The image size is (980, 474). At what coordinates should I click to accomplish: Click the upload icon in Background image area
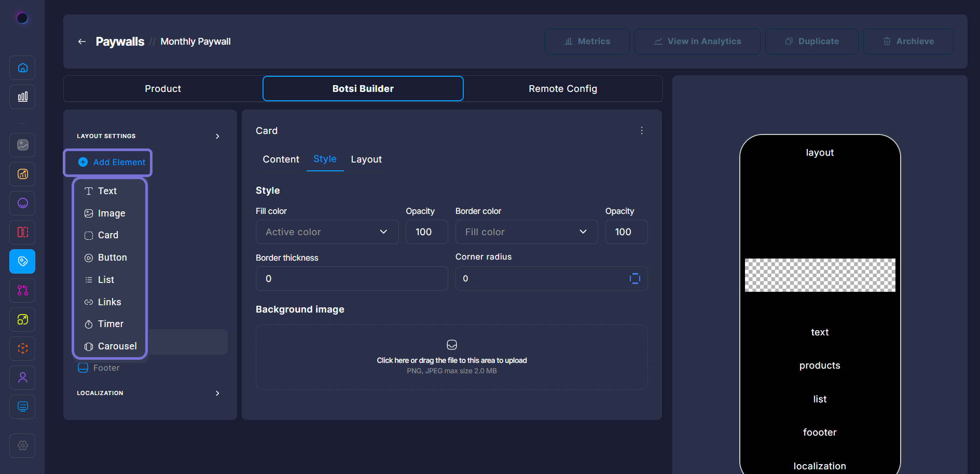point(451,345)
